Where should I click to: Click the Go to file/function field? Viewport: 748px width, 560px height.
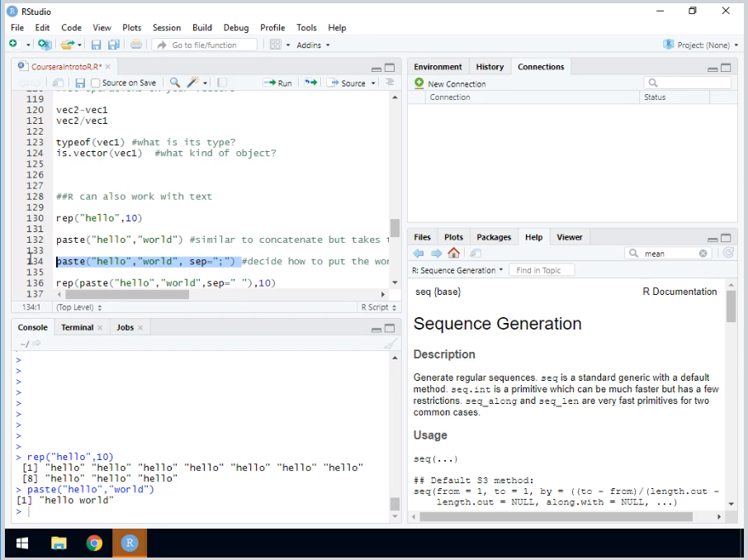tap(204, 45)
